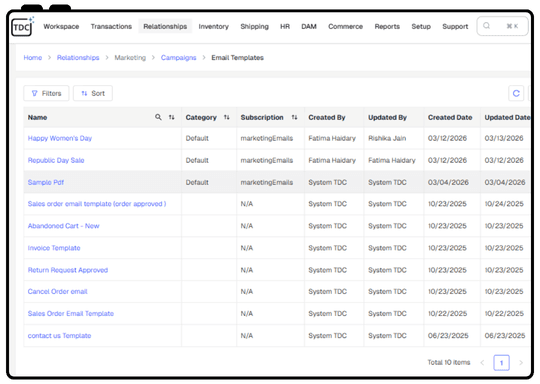Sort by Subscription using its sort arrows
The image size is (540, 384).
tap(294, 117)
